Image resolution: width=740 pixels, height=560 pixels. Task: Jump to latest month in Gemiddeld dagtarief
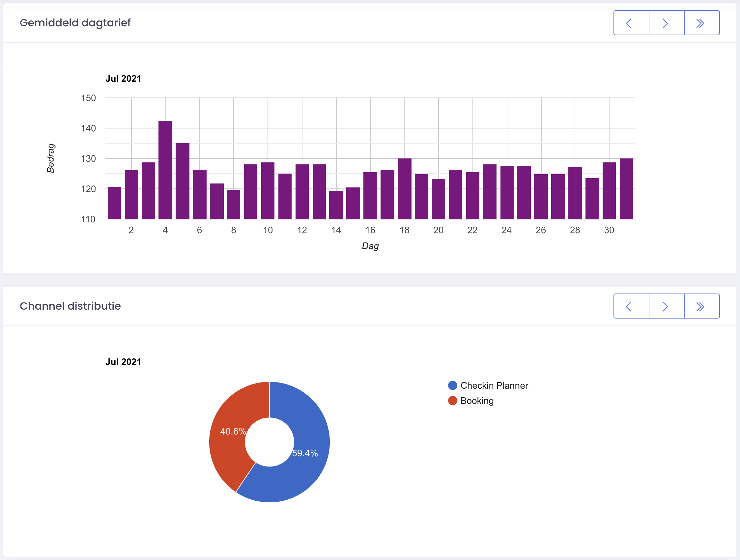click(x=701, y=23)
